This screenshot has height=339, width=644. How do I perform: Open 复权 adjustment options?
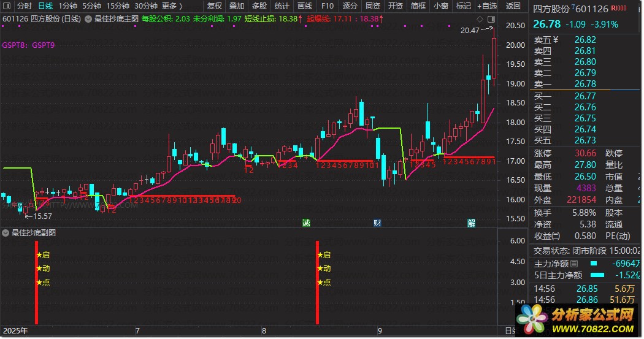pos(215,6)
